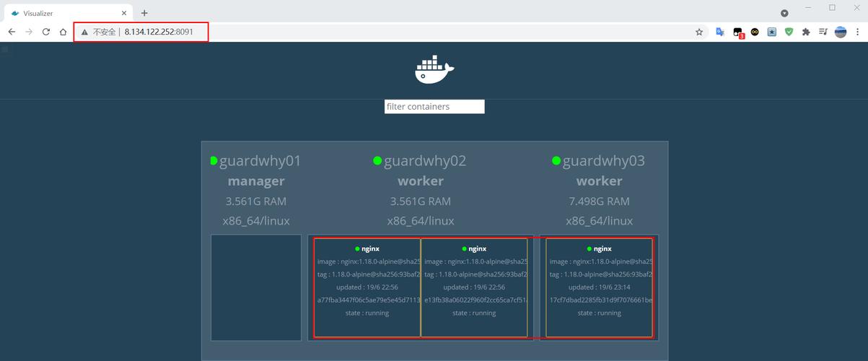Screen dimensions: 868x361
Task: Click 3.561G RAM under guardwhy02
Action: 421,201
